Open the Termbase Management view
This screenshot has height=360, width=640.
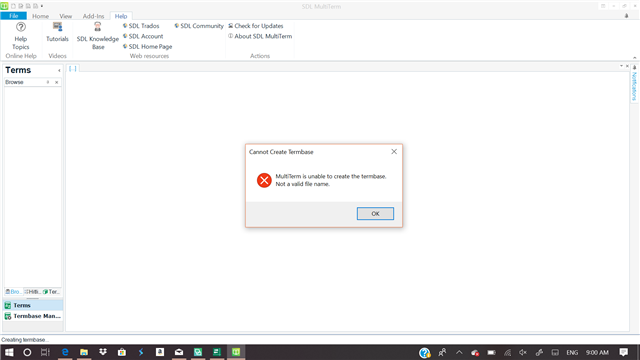point(33,316)
